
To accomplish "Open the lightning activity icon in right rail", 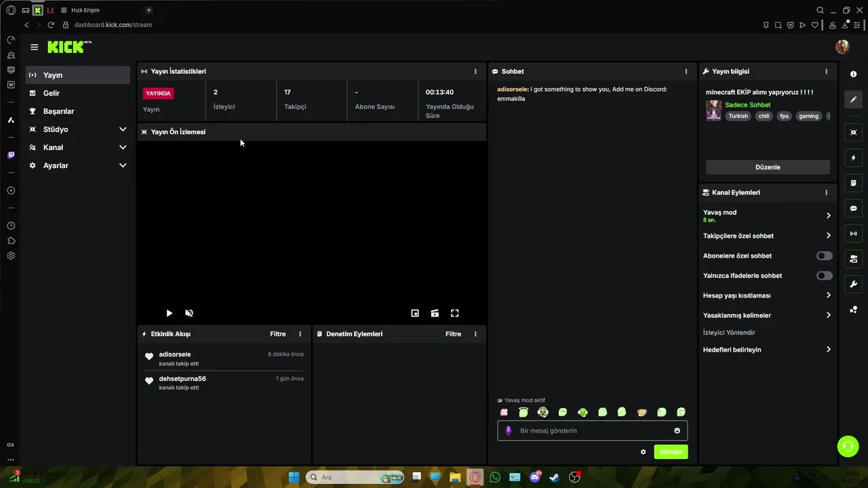I will click(854, 158).
